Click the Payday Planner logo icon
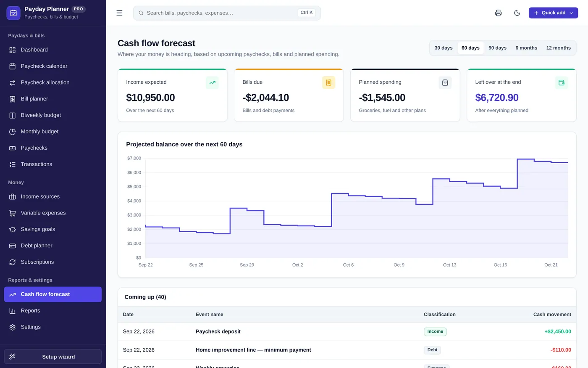Image resolution: width=588 pixels, height=368 pixels. click(13, 13)
